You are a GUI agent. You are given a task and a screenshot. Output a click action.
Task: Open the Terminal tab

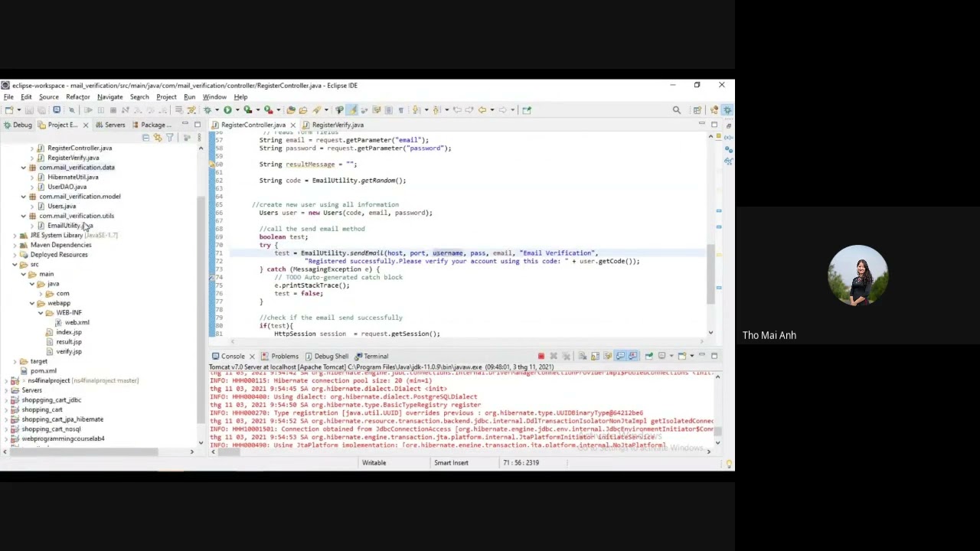[371, 356]
